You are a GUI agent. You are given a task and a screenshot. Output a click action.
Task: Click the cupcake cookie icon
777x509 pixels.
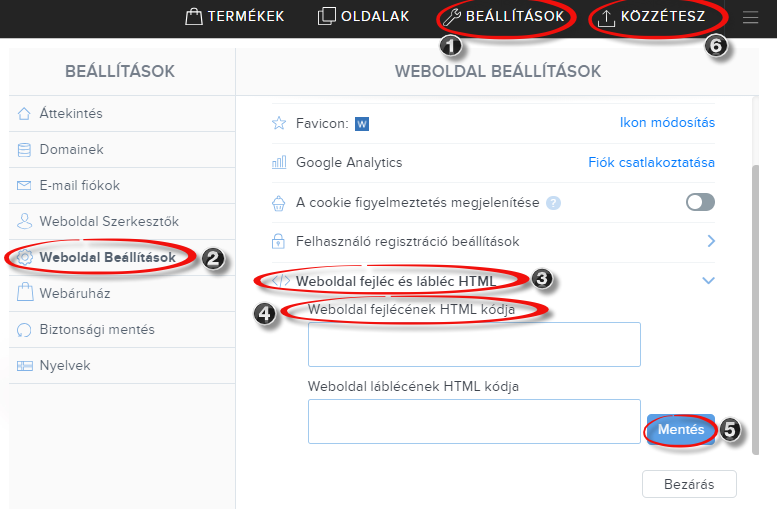[278, 203]
